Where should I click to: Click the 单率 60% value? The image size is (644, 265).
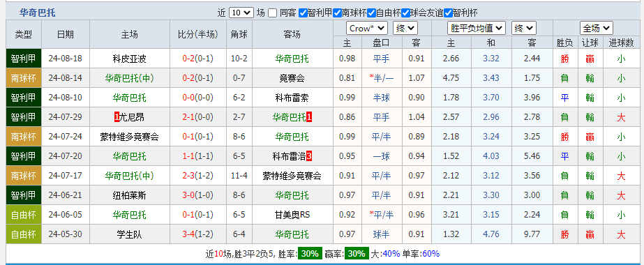tap(430, 254)
